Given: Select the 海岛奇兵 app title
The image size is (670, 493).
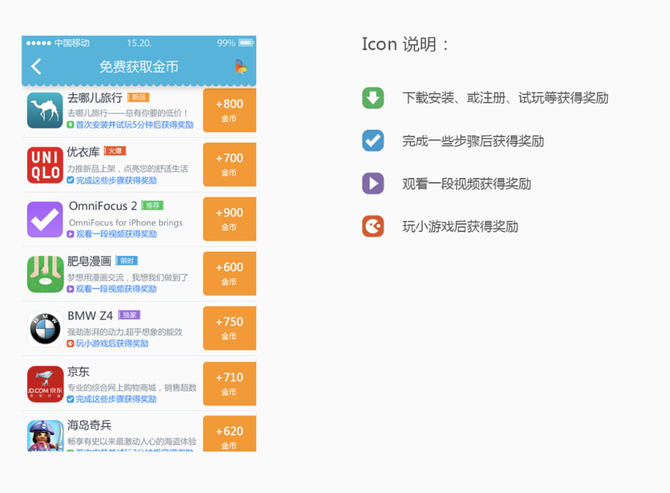Looking at the screenshot, I should click(89, 425).
